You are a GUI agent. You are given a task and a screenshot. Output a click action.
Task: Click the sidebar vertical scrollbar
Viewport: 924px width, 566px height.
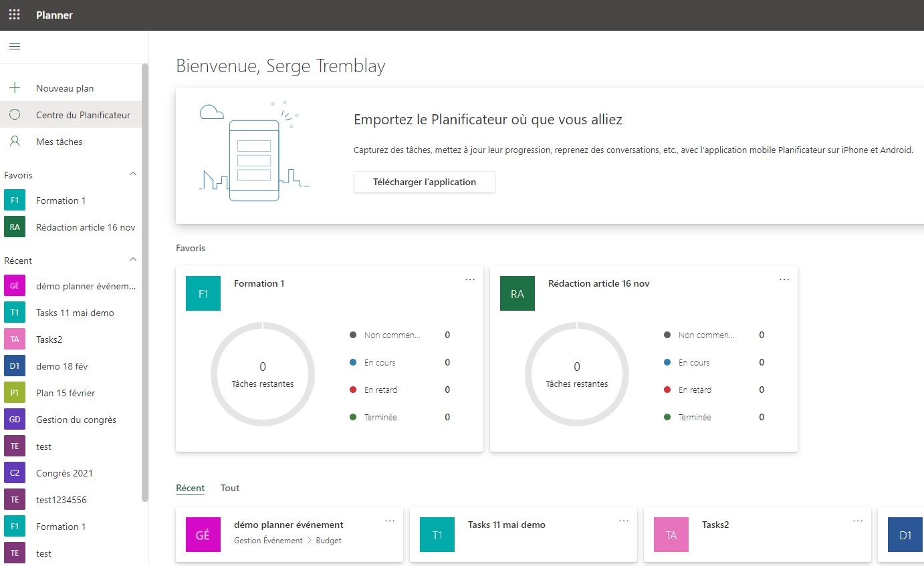pyautogui.click(x=145, y=282)
